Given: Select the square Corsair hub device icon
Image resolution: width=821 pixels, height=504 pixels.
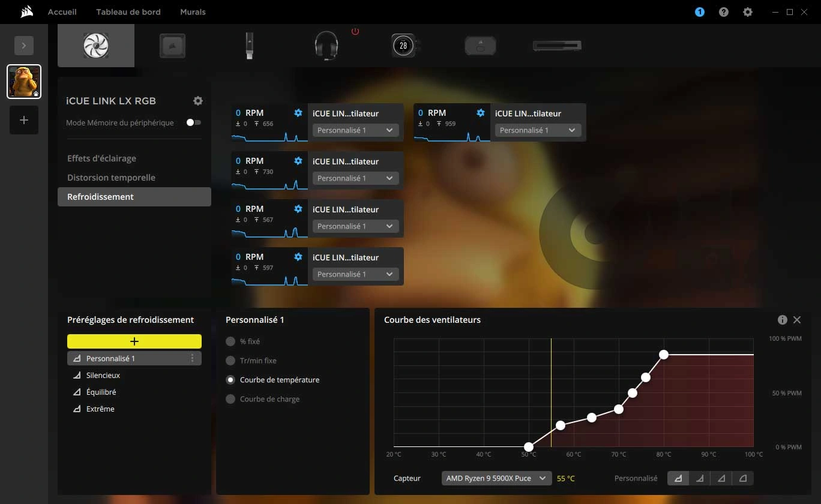Looking at the screenshot, I should point(172,46).
